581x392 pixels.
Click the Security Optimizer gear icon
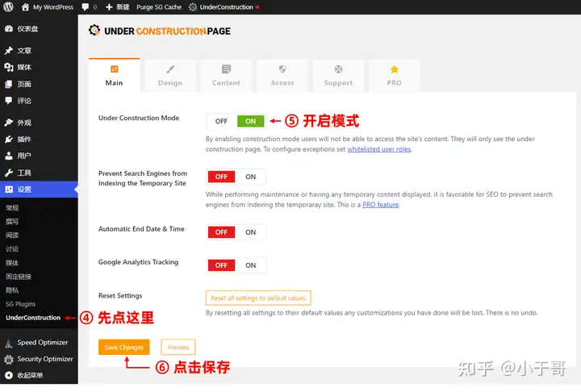click(x=9, y=359)
